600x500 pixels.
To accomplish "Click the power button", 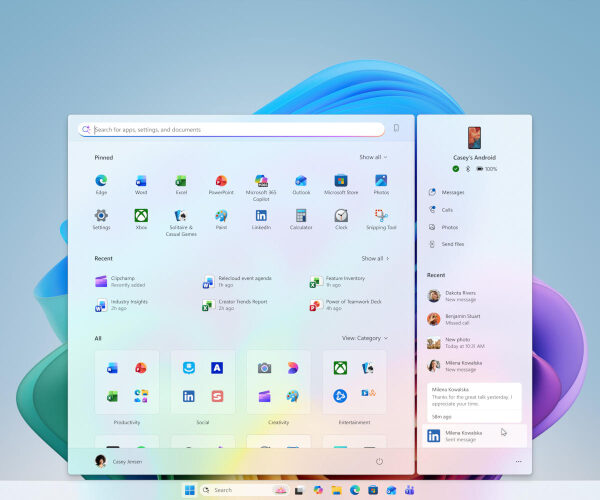I will point(379,461).
